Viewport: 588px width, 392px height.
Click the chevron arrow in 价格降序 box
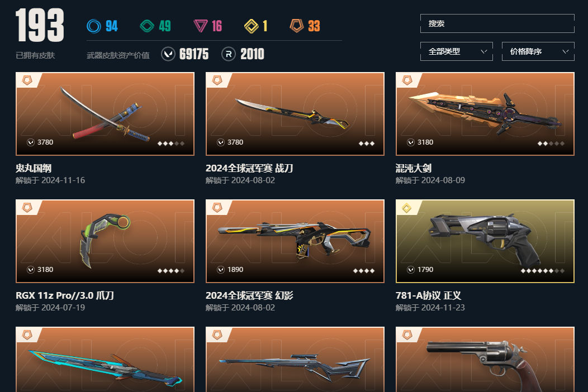(566, 52)
